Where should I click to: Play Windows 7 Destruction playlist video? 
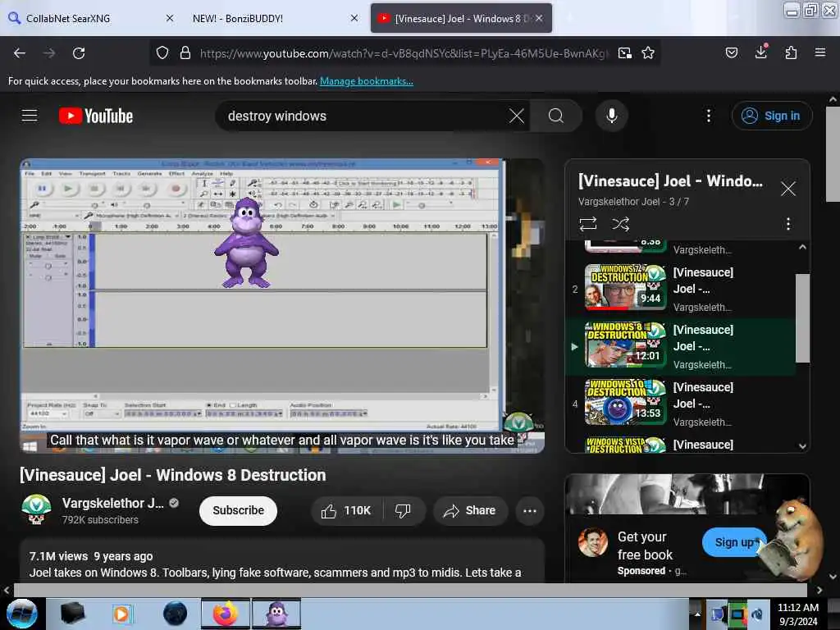pyautogui.click(x=625, y=287)
